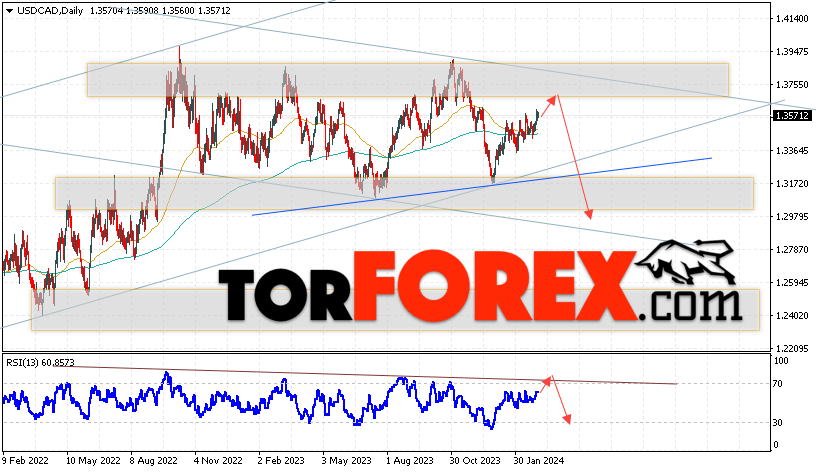Select the 9 Feb 2022 date label
Screen dimensions: 816x472
coord(26,461)
